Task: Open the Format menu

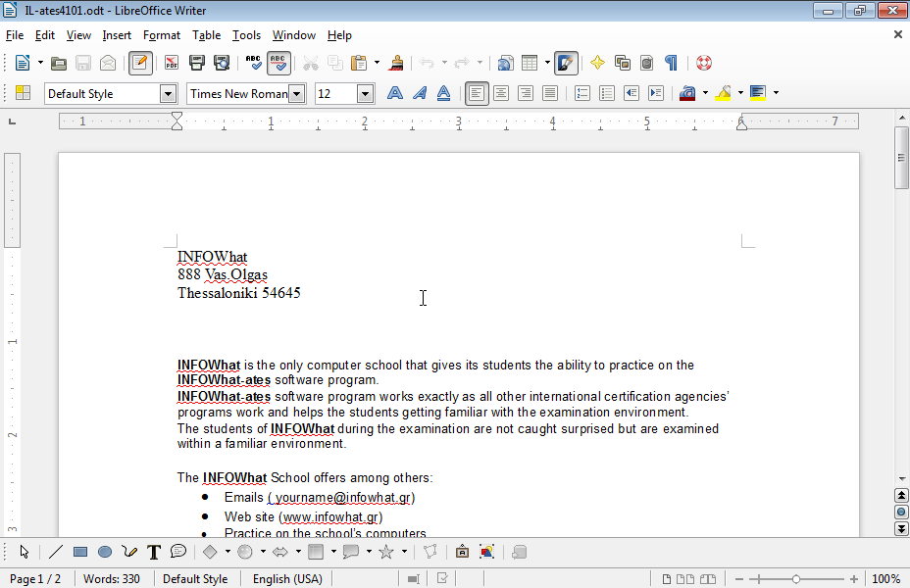Action: click(x=162, y=35)
